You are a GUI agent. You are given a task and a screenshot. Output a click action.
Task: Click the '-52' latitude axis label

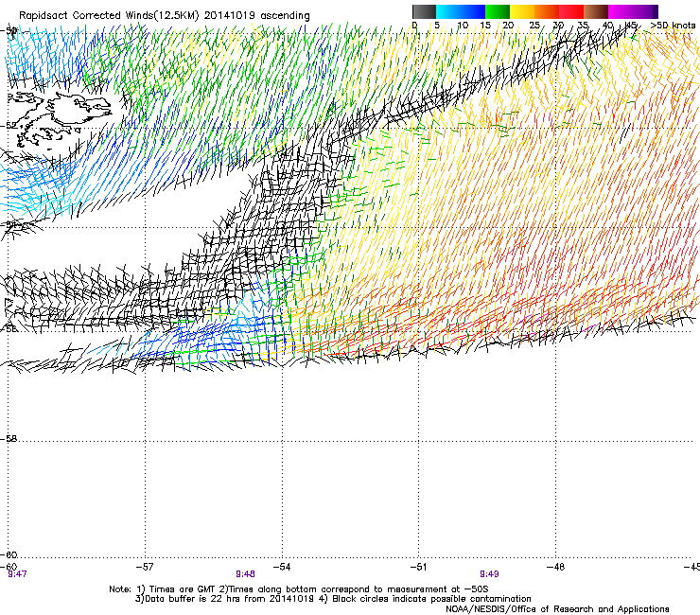tap(9, 126)
